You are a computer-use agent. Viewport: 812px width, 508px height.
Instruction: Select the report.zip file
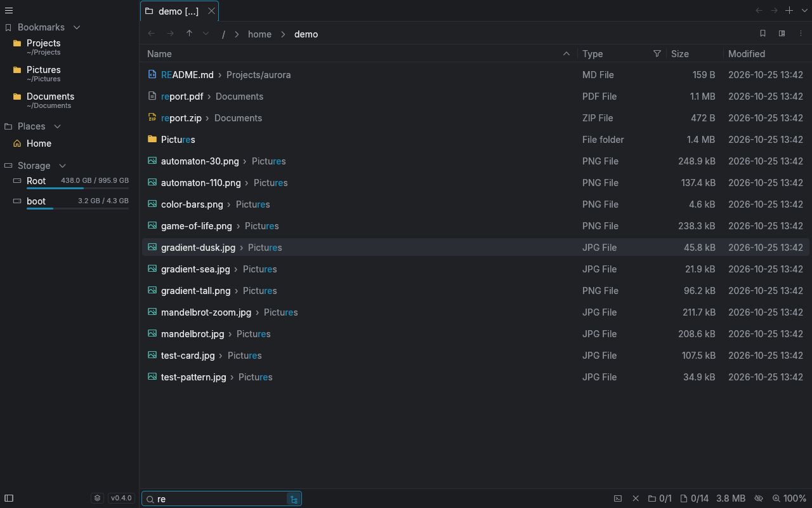476,118
